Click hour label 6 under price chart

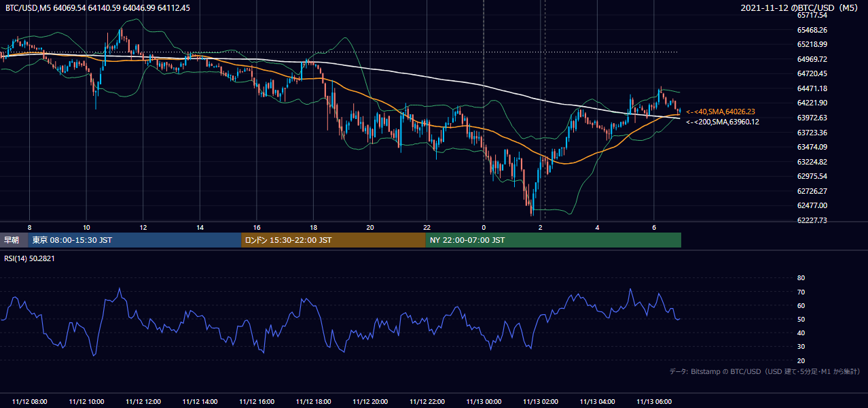coord(653,226)
